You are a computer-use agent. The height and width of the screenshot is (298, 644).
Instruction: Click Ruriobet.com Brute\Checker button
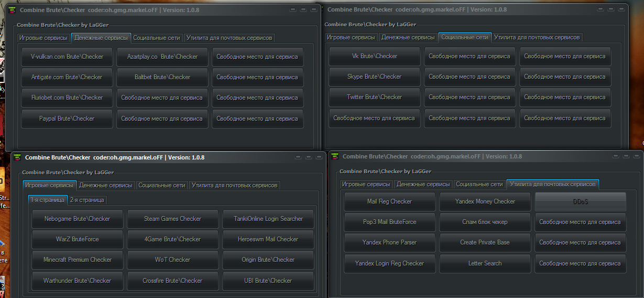pos(67,98)
